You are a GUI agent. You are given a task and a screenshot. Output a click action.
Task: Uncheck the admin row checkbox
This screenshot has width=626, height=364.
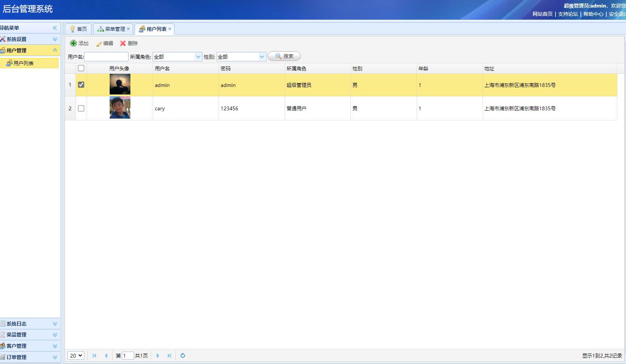click(x=81, y=85)
